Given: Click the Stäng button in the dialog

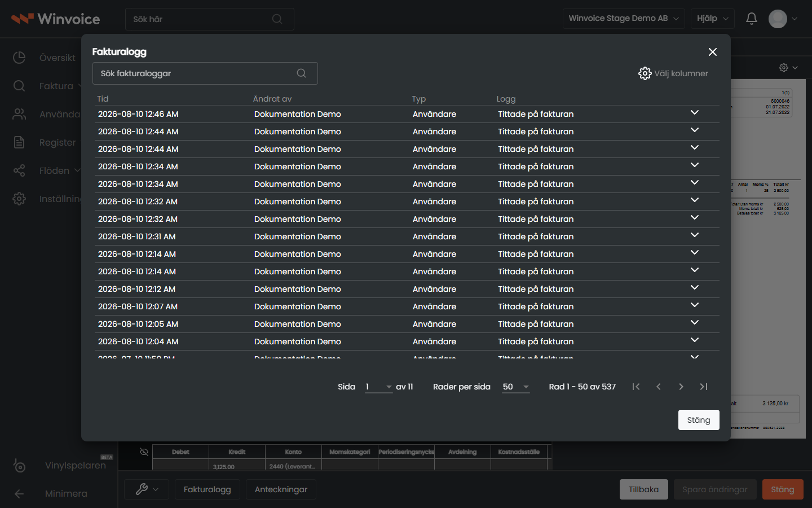Looking at the screenshot, I should [x=699, y=420].
